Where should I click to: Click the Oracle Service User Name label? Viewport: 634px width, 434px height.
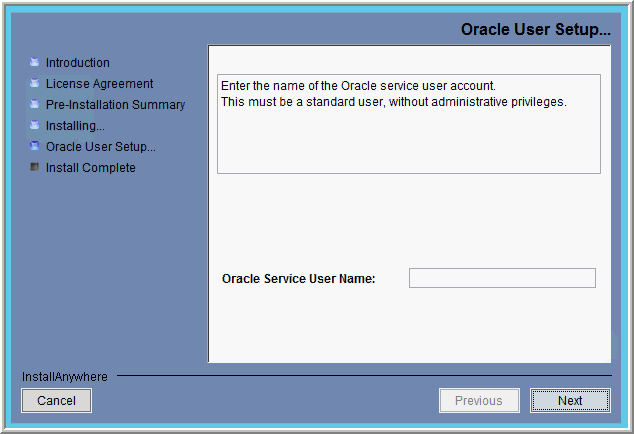click(x=298, y=279)
